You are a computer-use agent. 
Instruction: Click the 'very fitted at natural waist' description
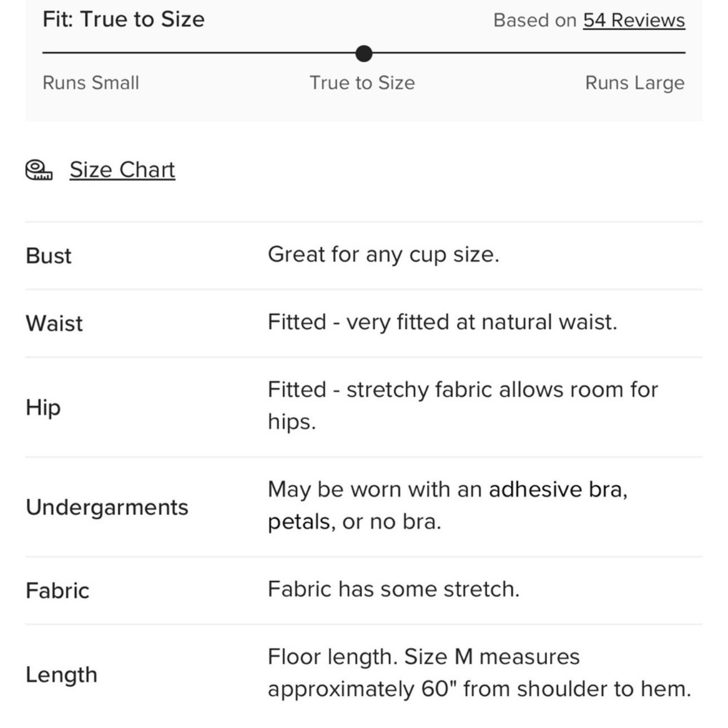click(x=442, y=323)
